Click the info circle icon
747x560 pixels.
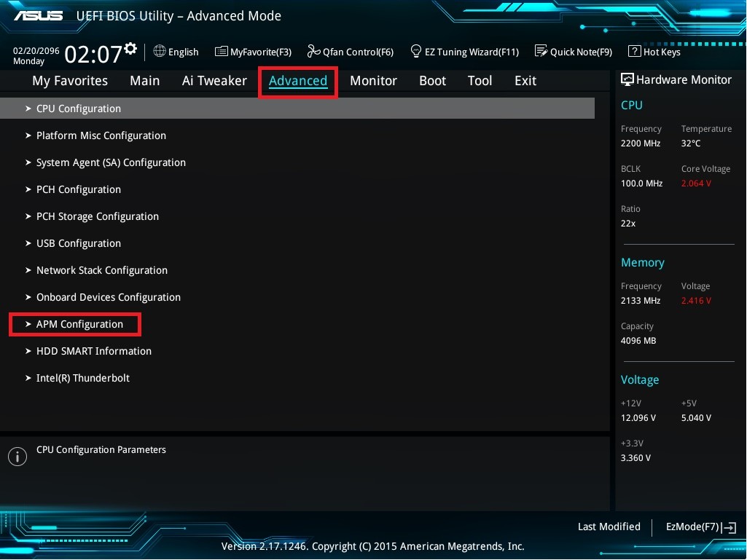pos(17,456)
